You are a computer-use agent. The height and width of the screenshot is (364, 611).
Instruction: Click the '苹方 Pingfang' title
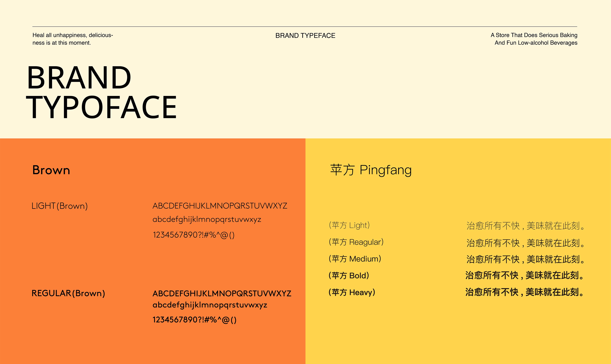[371, 170]
